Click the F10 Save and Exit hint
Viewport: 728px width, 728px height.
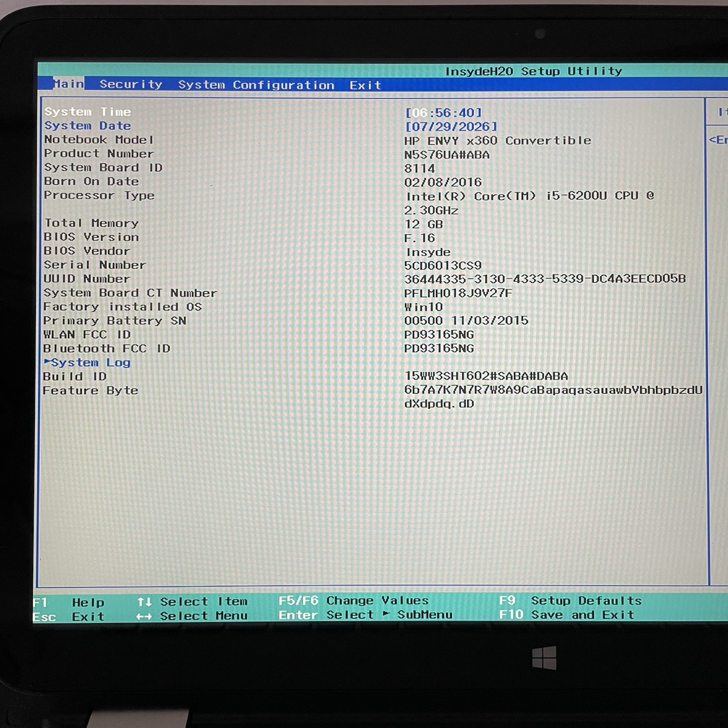tap(566, 615)
